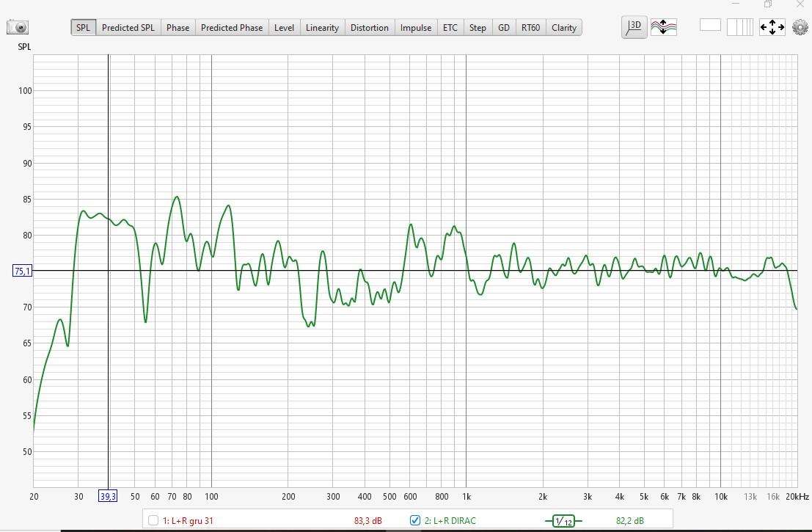Click the four-arrow graph limits icon

(x=772, y=27)
